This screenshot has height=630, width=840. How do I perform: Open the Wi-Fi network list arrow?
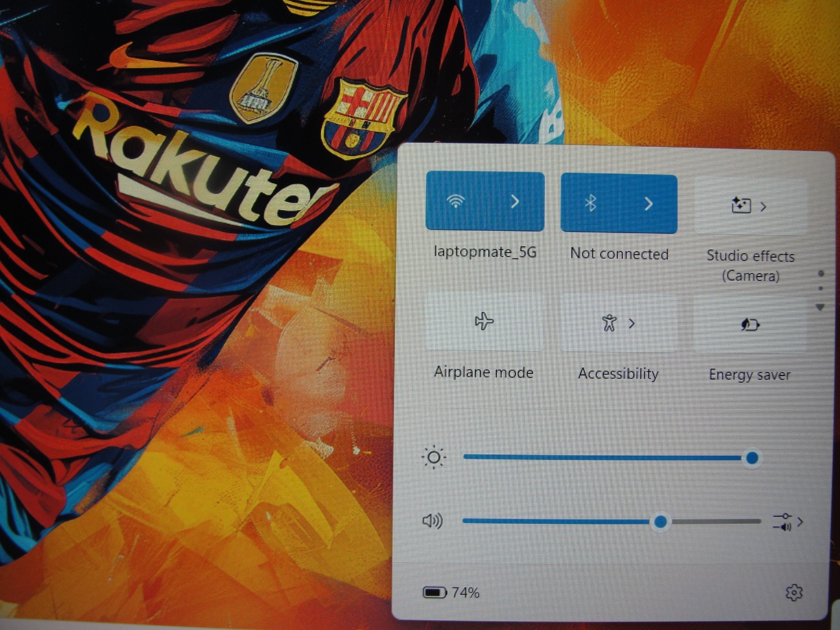(x=515, y=202)
